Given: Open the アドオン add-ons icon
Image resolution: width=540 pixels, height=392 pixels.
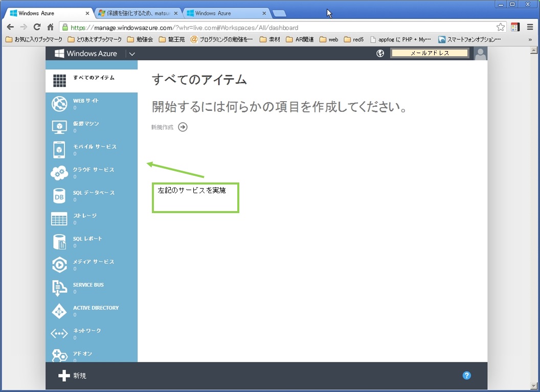Looking at the screenshot, I should pyautogui.click(x=59, y=356).
